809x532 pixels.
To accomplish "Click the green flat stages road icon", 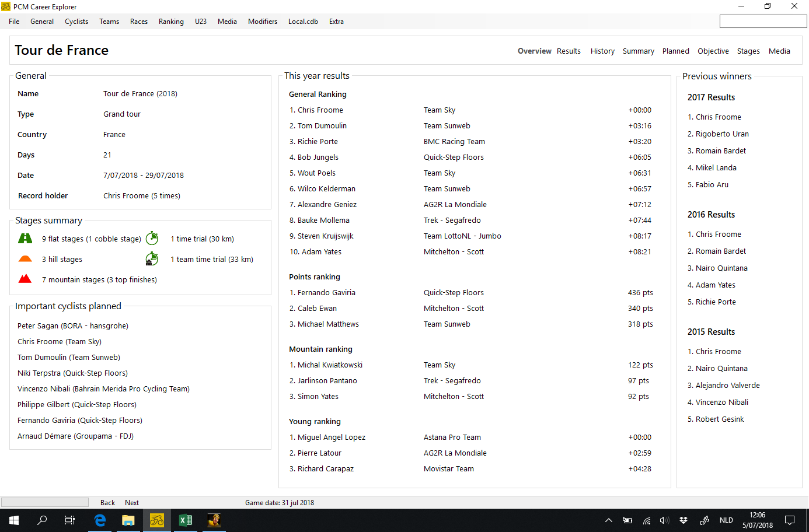I will click(25, 239).
